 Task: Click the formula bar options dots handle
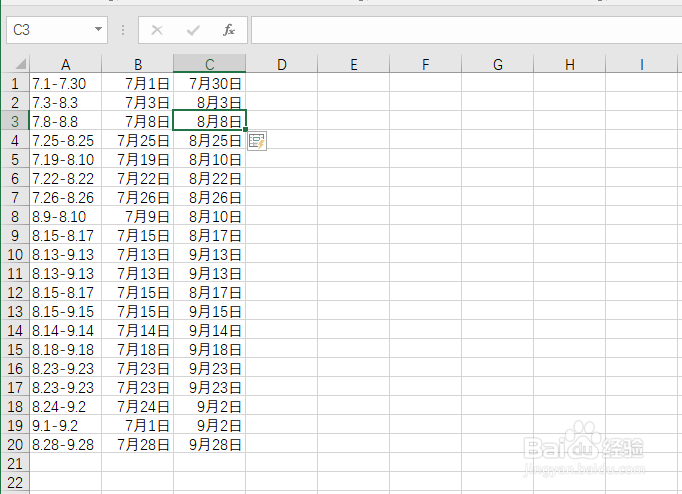coord(123,30)
